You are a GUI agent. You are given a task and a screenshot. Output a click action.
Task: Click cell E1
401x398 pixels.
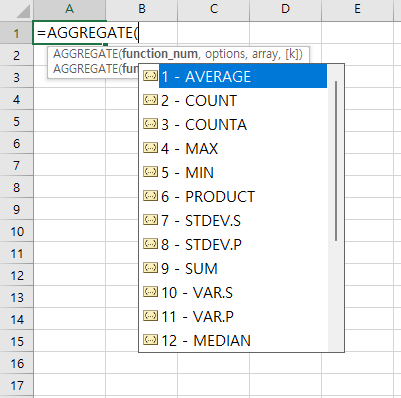[358, 33]
